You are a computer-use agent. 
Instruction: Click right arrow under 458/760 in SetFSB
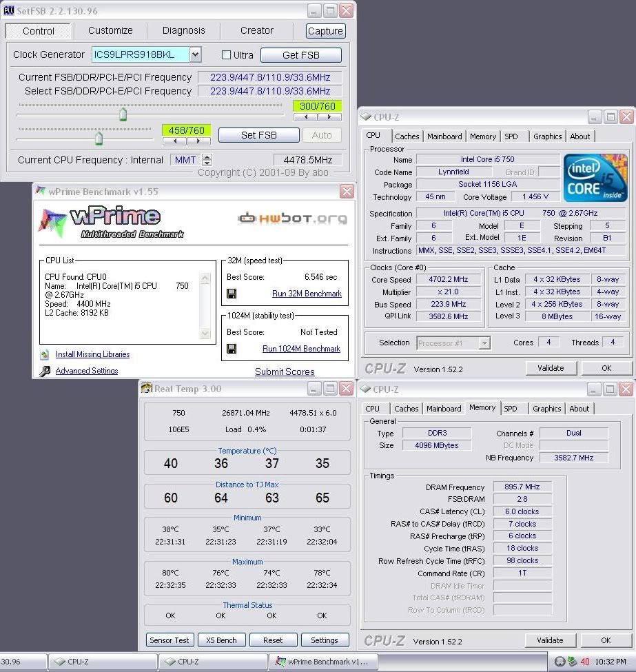click(x=198, y=141)
